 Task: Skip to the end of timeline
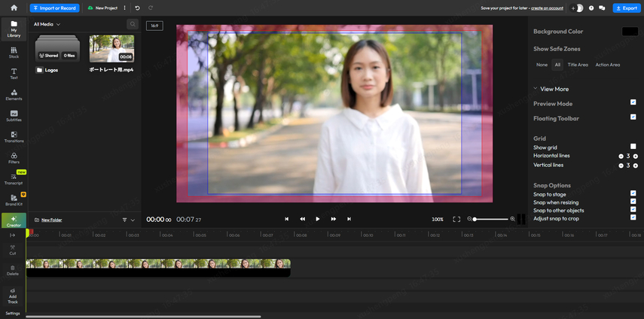[349, 220]
